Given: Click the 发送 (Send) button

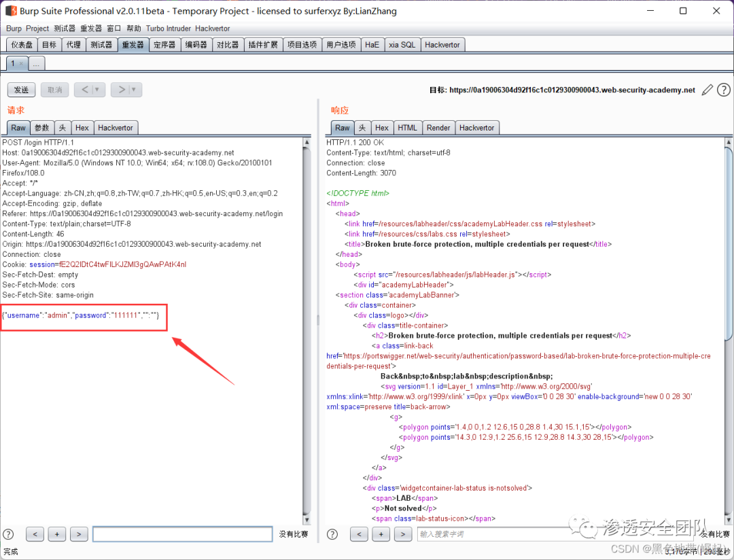Looking at the screenshot, I should point(21,90).
